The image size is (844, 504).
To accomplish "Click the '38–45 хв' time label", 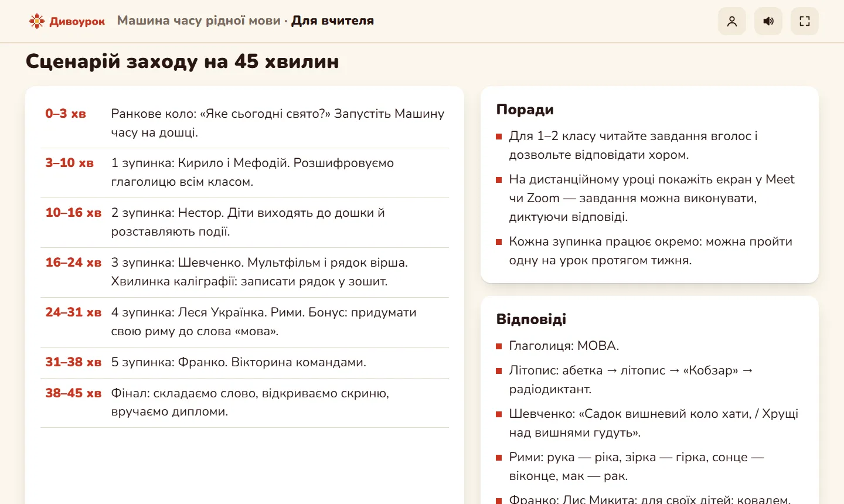I will (73, 393).
